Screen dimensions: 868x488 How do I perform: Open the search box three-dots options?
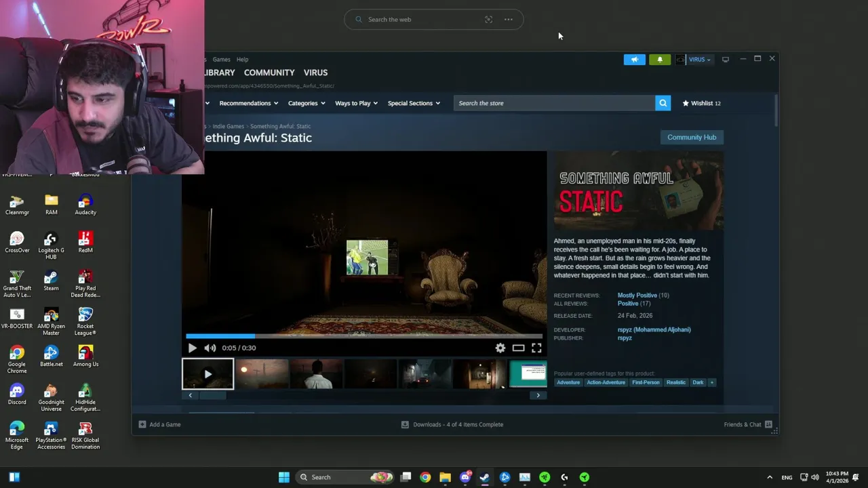point(509,20)
